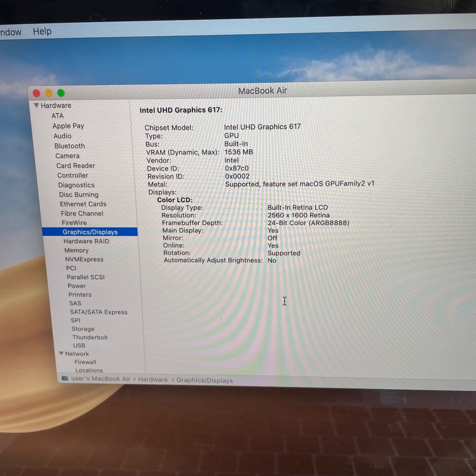Click Hardware in the bottom path bar
Screen dimensions: 476x476
point(153,380)
